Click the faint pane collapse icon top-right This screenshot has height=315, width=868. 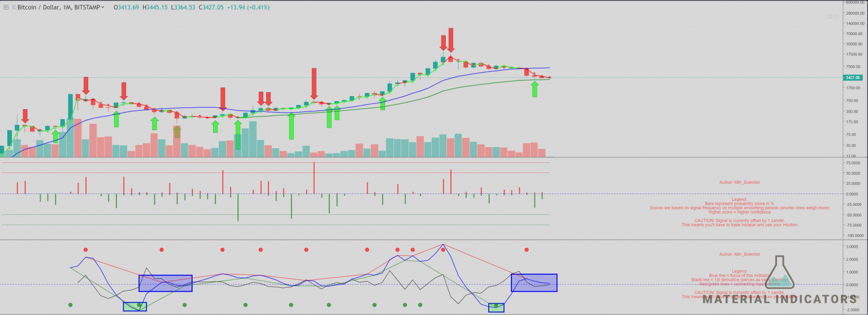coord(836,17)
